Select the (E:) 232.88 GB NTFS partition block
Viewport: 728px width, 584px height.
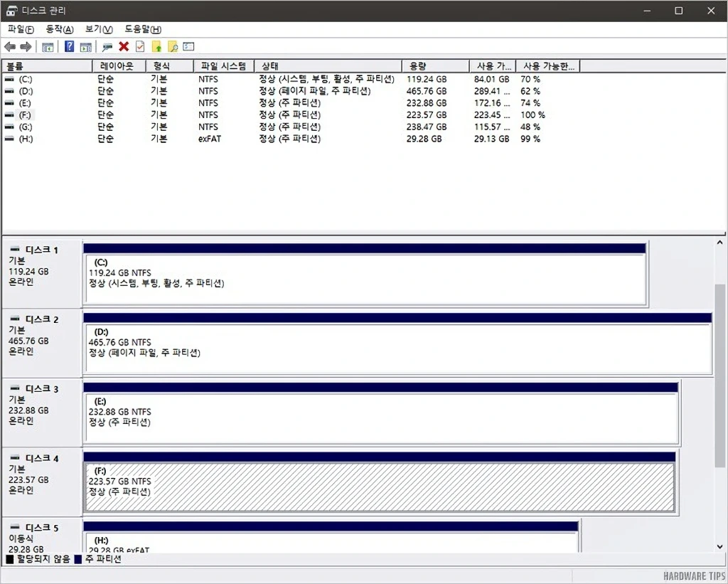pyautogui.click(x=381, y=413)
